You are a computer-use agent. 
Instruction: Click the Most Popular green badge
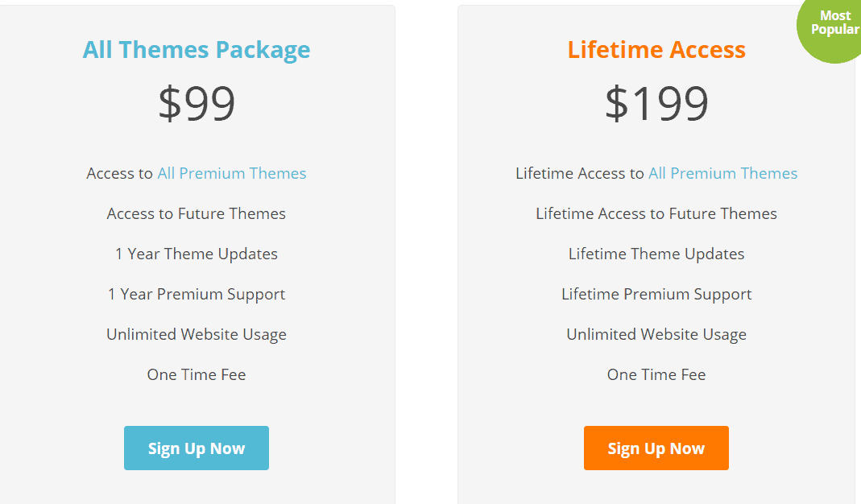click(x=834, y=25)
